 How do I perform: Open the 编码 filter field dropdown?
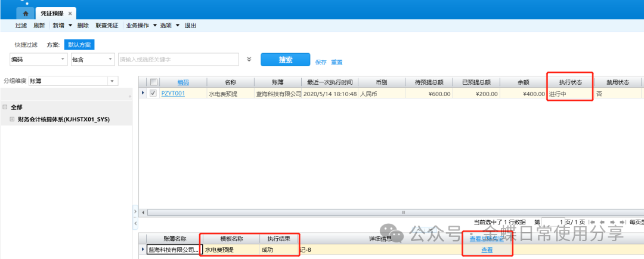point(63,60)
